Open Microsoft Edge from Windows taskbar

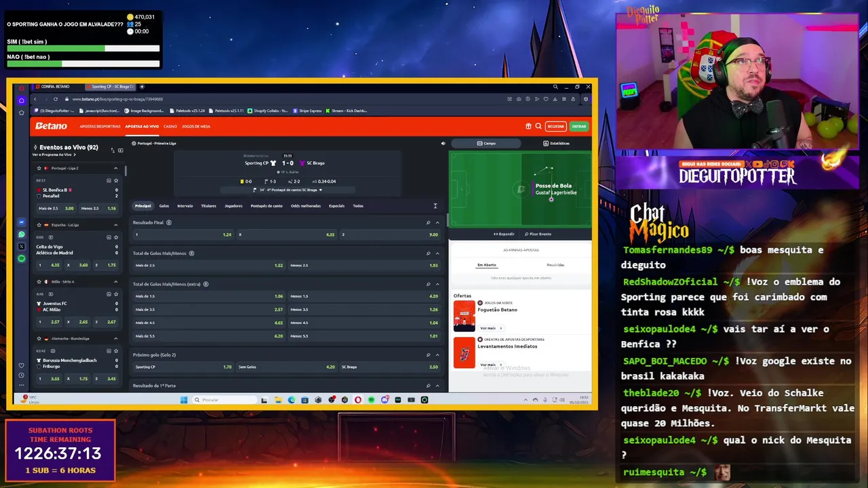292,400
